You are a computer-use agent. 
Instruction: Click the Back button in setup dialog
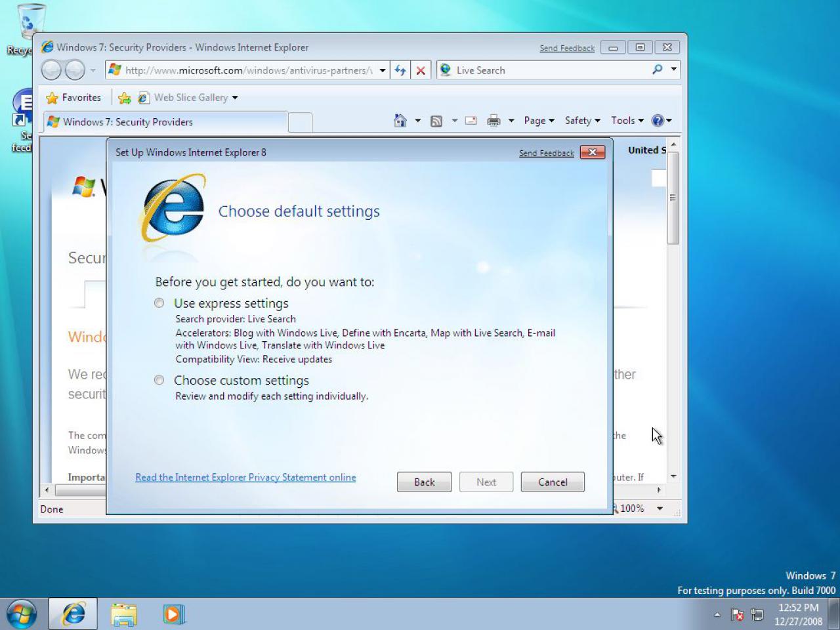point(424,482)
